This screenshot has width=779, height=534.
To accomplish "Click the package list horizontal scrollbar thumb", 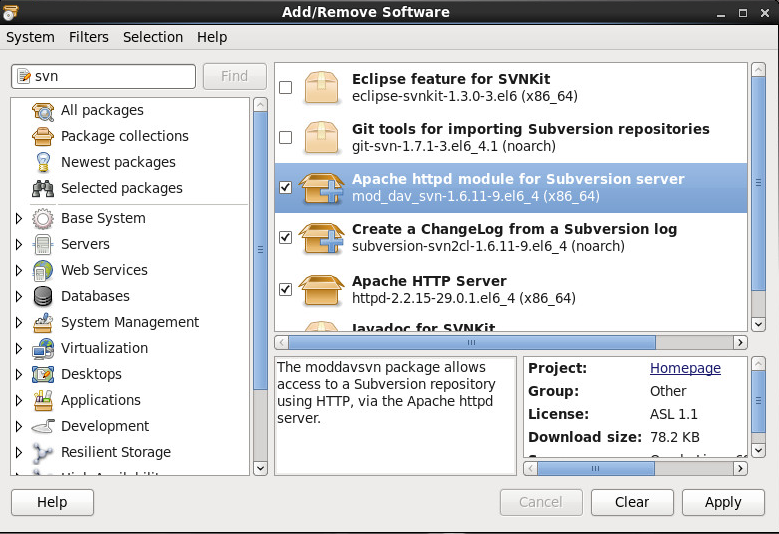I will (472, 343).
